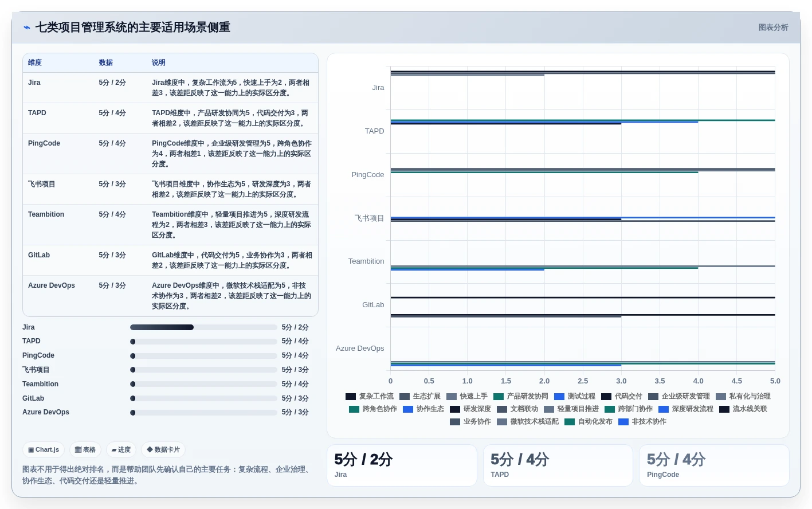Click the 图表分析 label in the header
The image size is (812, 509).
[x=773, y=28]
